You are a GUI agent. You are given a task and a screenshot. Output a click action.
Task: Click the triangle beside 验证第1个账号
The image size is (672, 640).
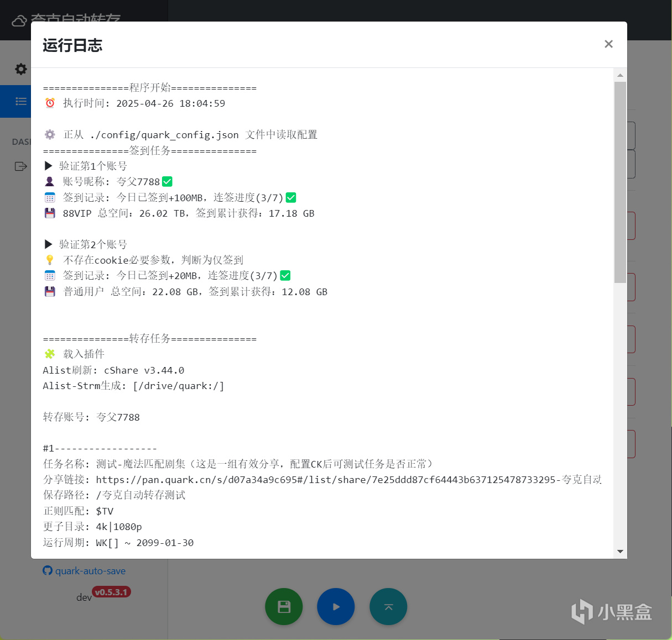[x=48, y=166]
